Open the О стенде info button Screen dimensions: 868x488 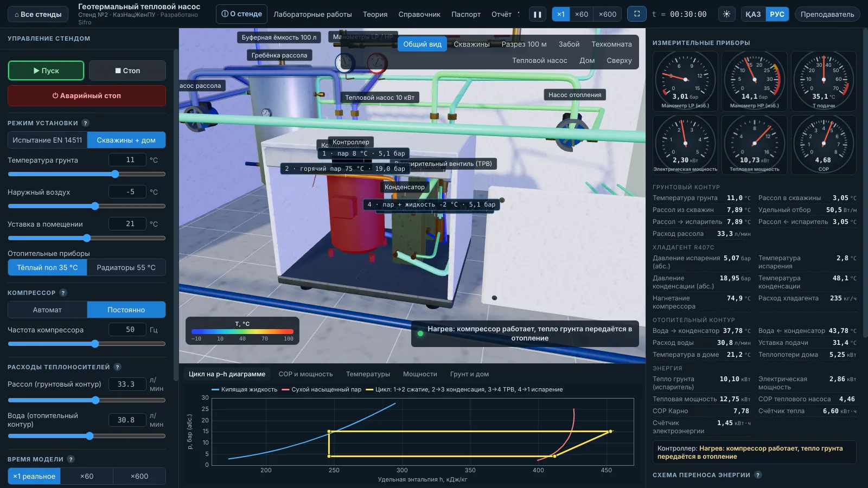[241, 14]
